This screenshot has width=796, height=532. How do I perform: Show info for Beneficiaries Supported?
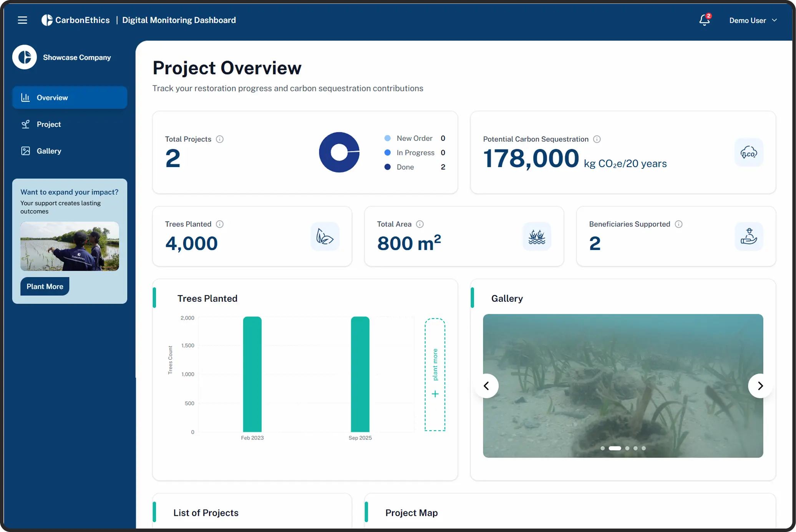tap(679, 224)
